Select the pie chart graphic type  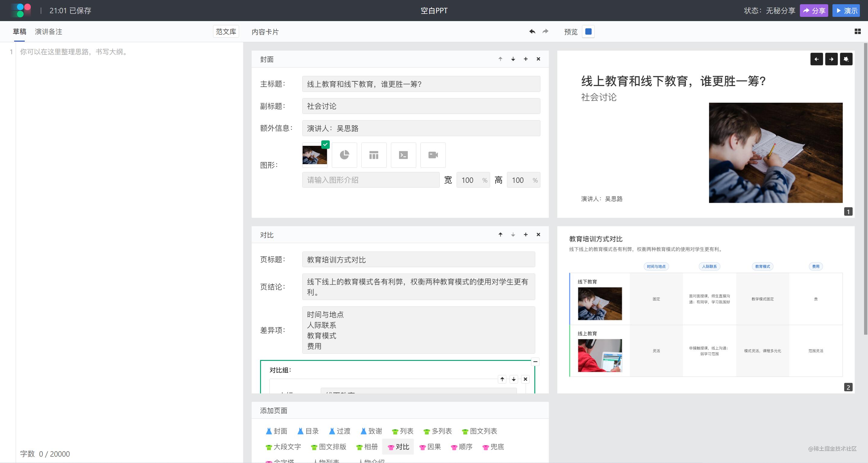(x=344, y=155)
